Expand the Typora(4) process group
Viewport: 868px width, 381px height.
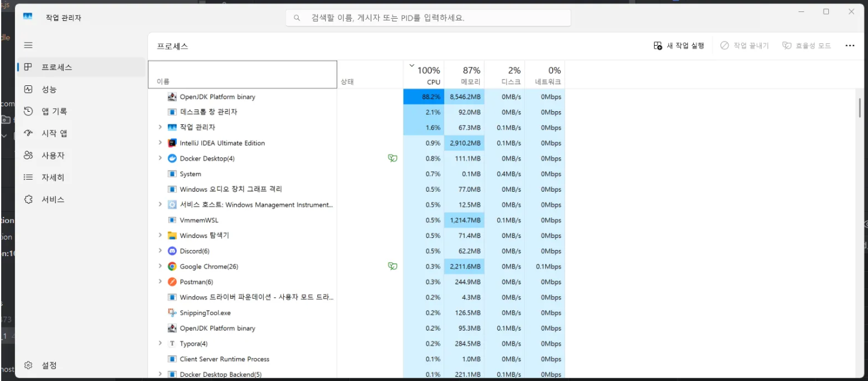pyautogui.click(x=160, y=344)
